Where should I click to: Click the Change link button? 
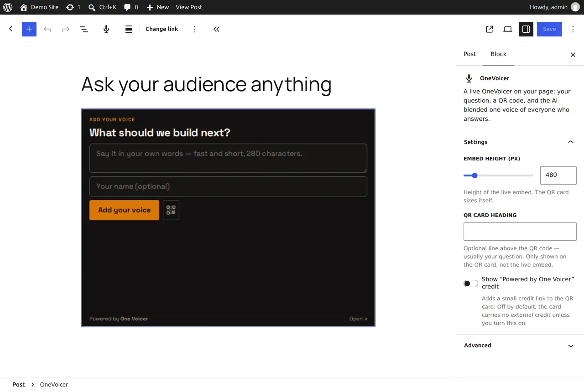pyautogui.click(x=162, y=29)
